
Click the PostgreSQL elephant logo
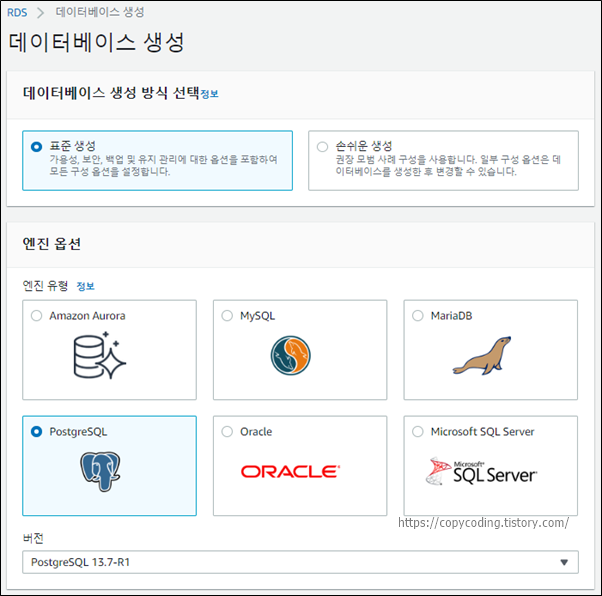(x=100, y=471)
